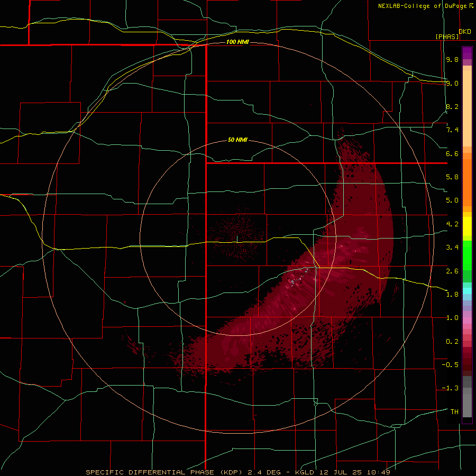The height and width of the screenshot is (476, 476).
Task: Click the -1.3 value on the color scale
Action: (450, 388)
